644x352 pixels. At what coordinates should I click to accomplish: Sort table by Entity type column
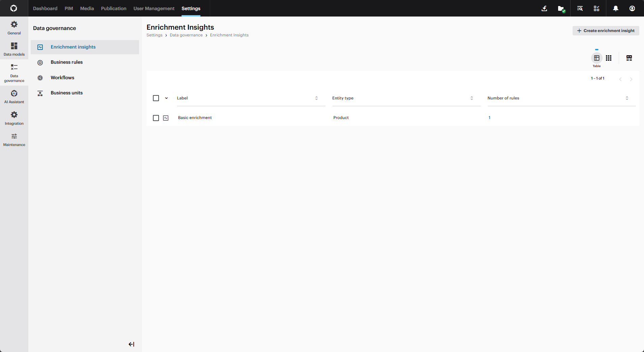[x=472, y=98]
